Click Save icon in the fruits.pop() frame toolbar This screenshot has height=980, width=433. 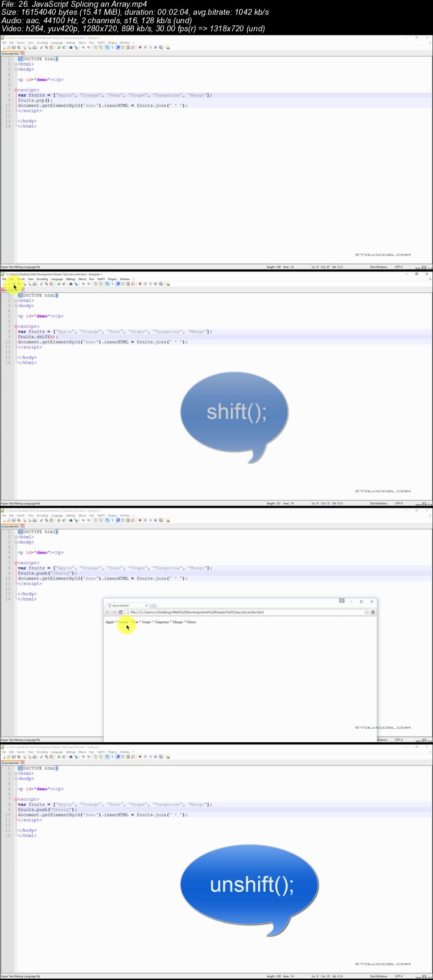[14, 47]
